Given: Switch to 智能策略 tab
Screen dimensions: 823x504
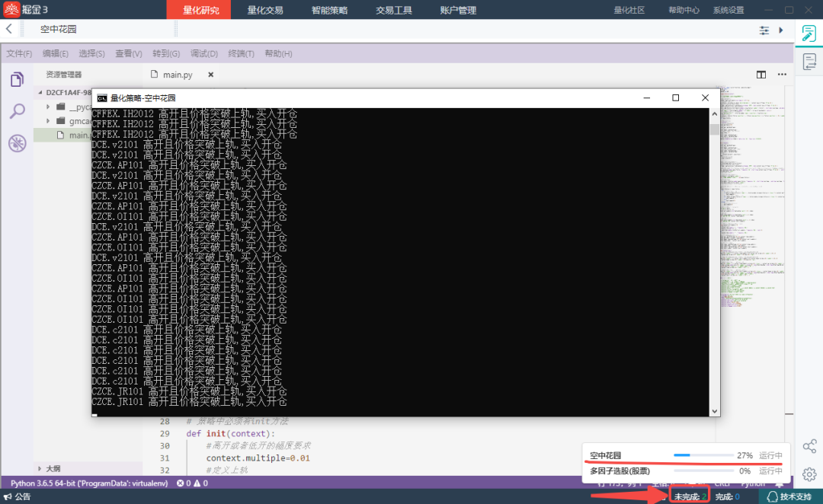Looking at the screenshot, I should point(329,10).
